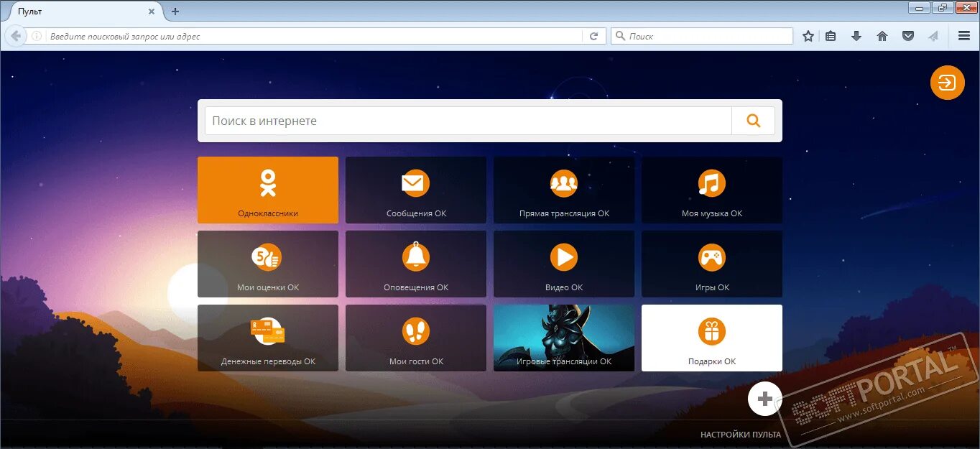Open Подарки OK gift tile
980x449 pixels.
click(712, 338)
